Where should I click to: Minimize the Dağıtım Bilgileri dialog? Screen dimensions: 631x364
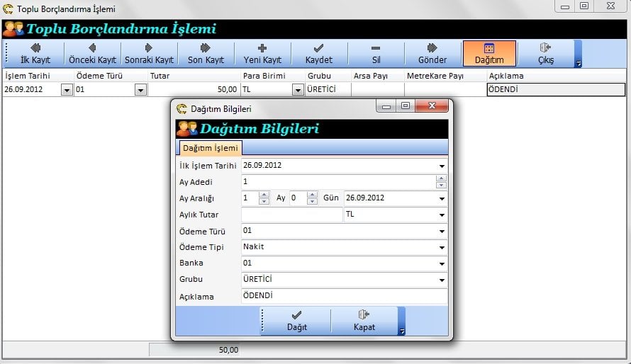(386, 106)
